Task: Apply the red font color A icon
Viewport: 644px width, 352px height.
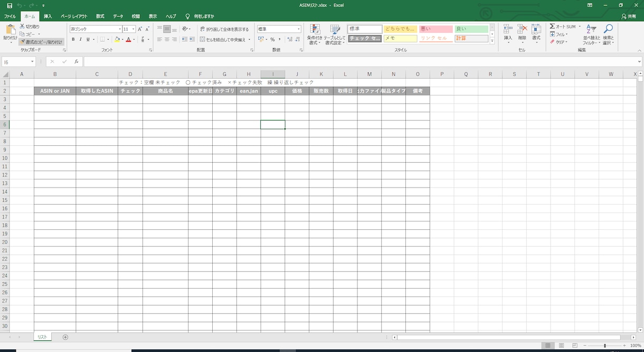Action: pos(128,39)
